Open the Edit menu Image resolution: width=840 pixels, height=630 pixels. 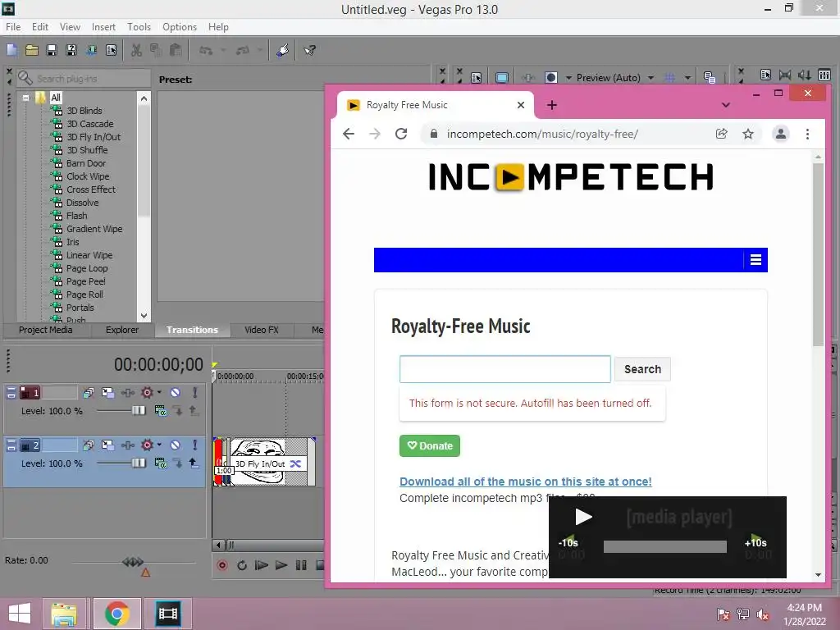[x=40, y=27]
